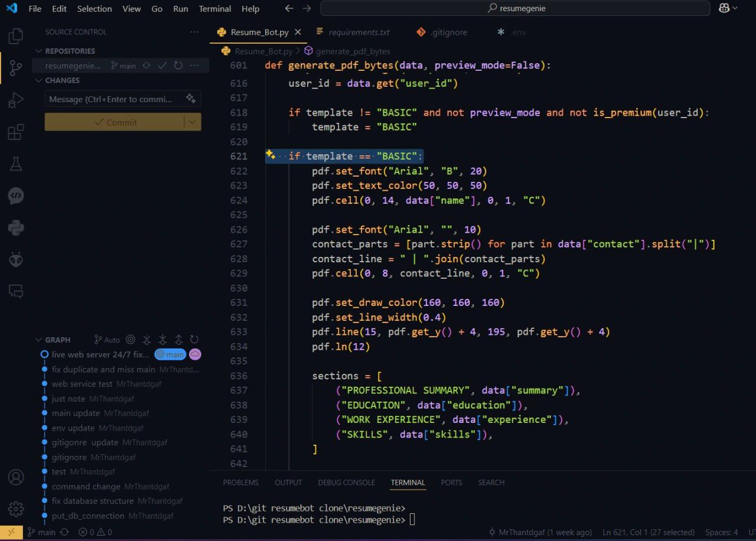Image resolution: width=756 pixels, height=541 pixels.
Task: Open the Run and Debug view
Action: click(16, 100)
